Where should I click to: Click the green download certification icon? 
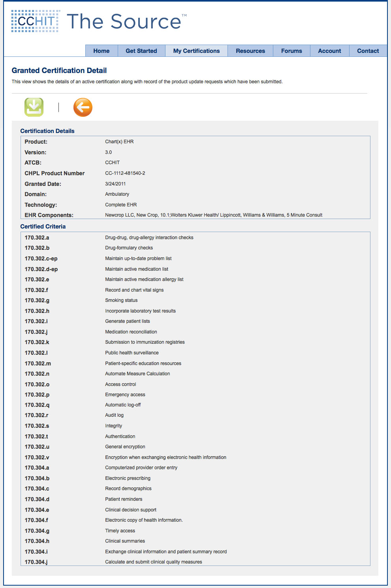34,107
